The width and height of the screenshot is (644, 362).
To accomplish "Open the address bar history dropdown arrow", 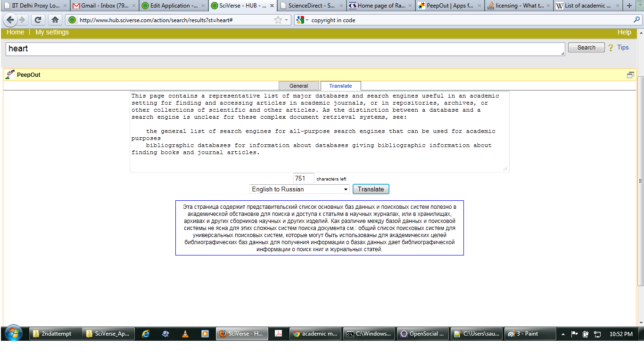I will [286, 20].
